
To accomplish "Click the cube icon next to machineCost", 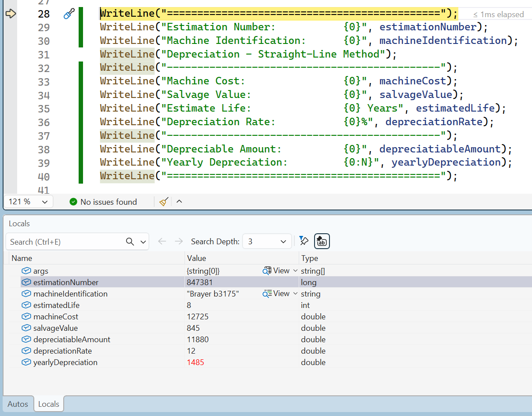I will 26,317.
